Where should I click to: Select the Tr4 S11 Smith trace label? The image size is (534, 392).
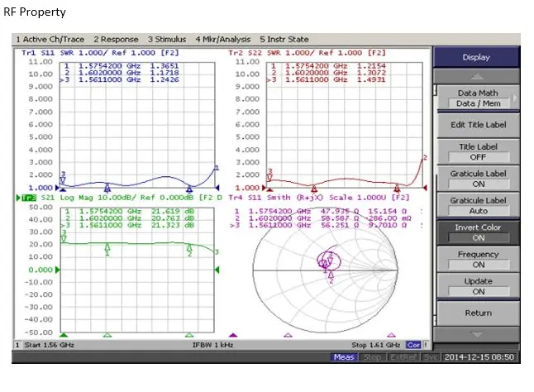(319, 198)
